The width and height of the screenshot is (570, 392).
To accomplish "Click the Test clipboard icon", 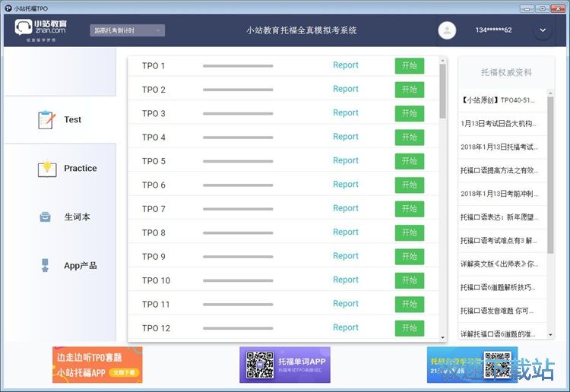I will pyautogui.click(x=46, y=119).
